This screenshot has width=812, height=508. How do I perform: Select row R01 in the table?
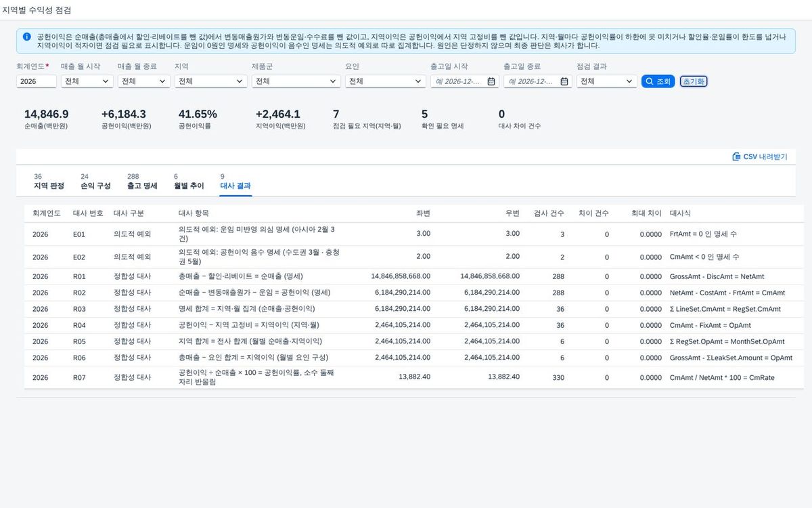click(x=414, y=276)
